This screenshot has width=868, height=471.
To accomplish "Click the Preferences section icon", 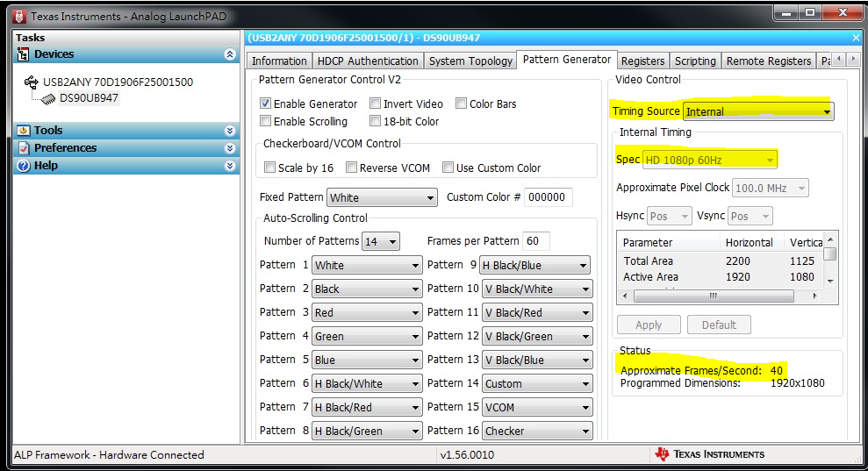I will pos(23,148).
